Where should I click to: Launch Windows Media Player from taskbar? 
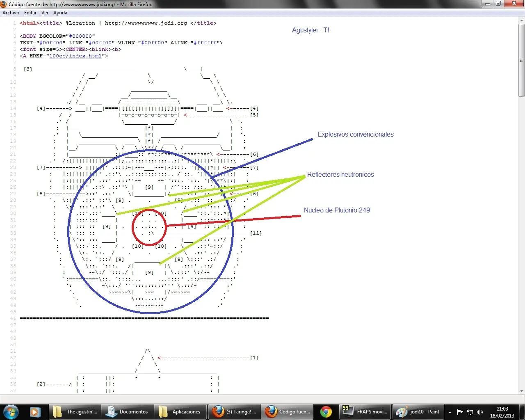pos(35,412)
